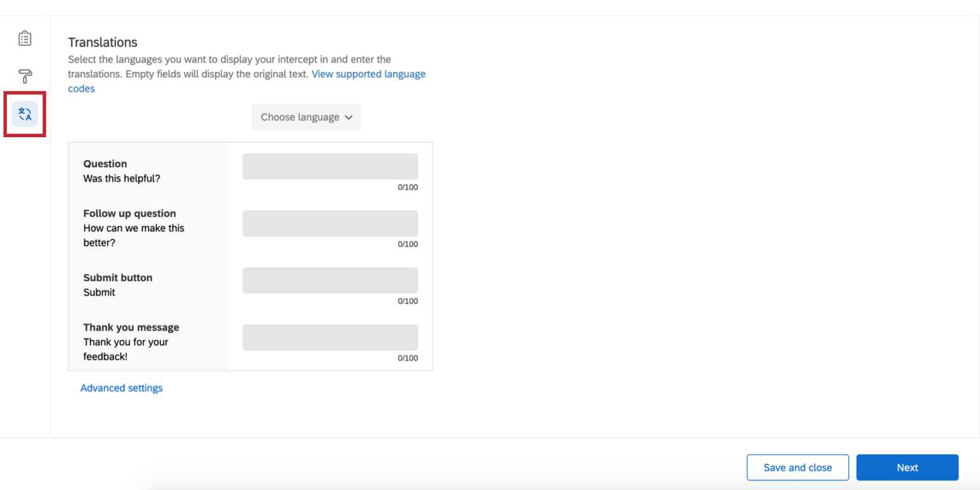Select the Translations icon in sidebar

25,114
